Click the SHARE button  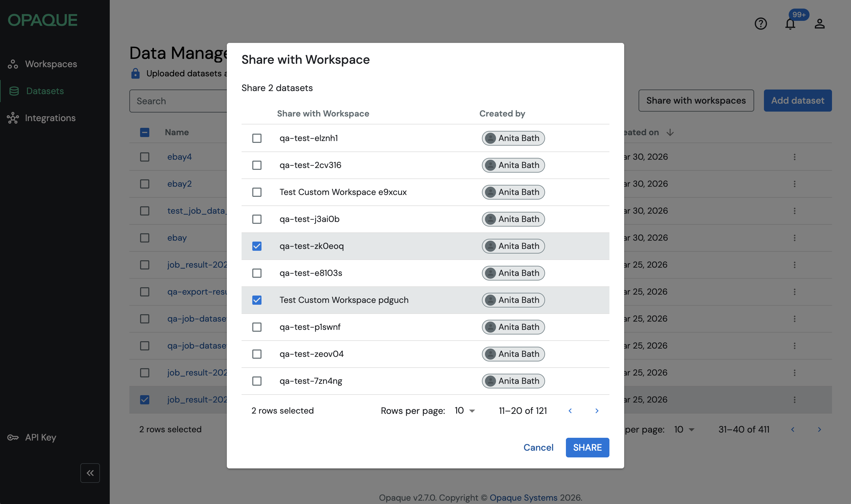tap(587, 448)
